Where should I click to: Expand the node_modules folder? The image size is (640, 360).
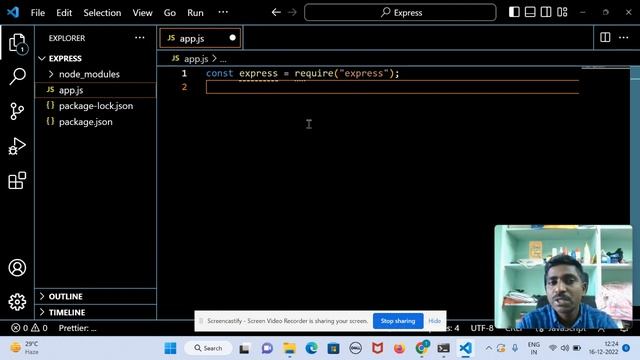[x=96, y=74]
